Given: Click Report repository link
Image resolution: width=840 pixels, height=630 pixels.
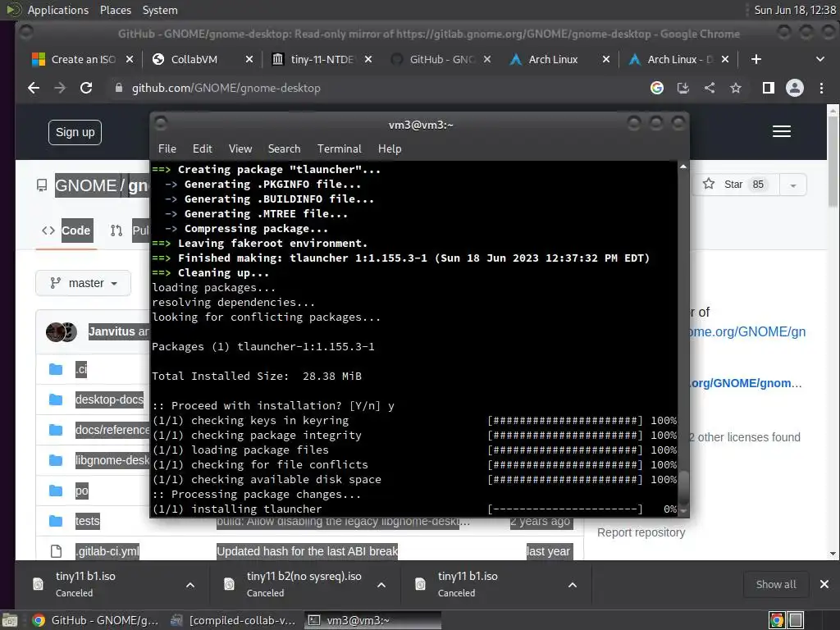Looking at the screenshot, I should point(641,532).
